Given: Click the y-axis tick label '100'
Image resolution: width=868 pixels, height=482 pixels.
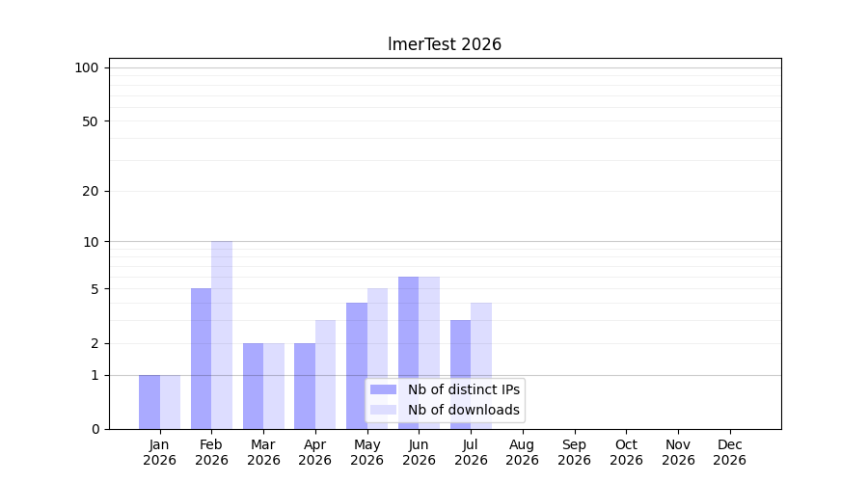Looking at the screenshot, I should [x=87, y=68].
